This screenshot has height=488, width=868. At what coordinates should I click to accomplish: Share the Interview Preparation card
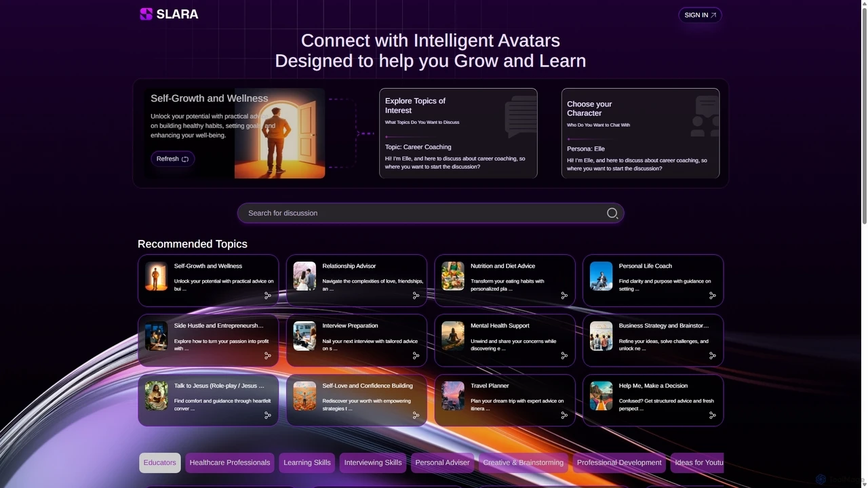pyautogui.click(x=416, y=355)
